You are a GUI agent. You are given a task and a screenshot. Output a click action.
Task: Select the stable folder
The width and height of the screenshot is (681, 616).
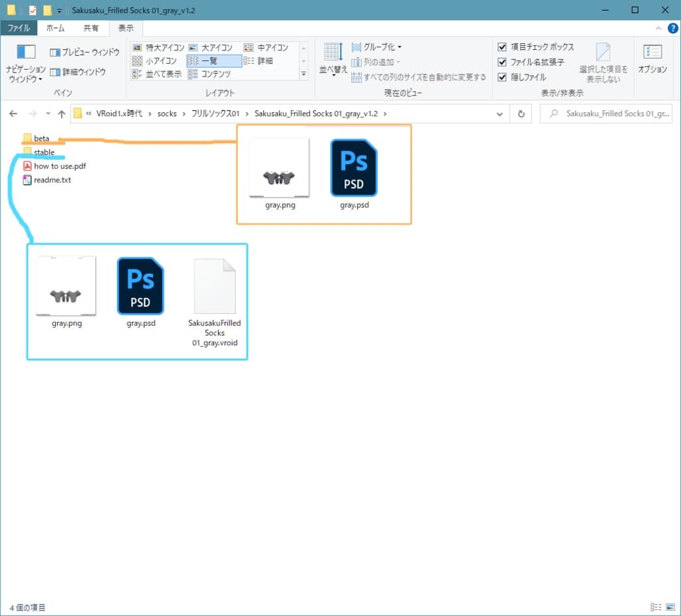pyautogui.click(x=39, y=152)
